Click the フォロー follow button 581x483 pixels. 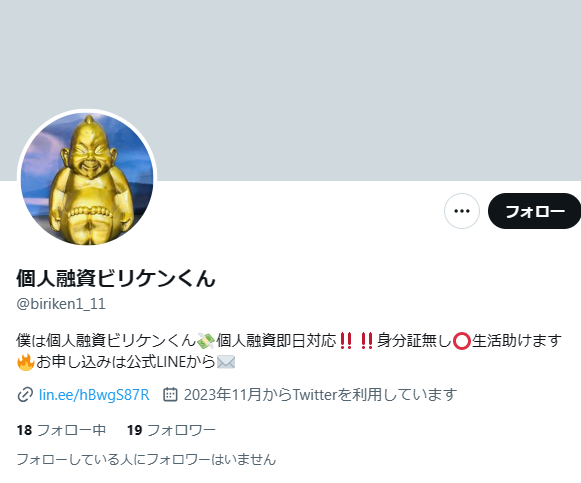pos(534,211)
